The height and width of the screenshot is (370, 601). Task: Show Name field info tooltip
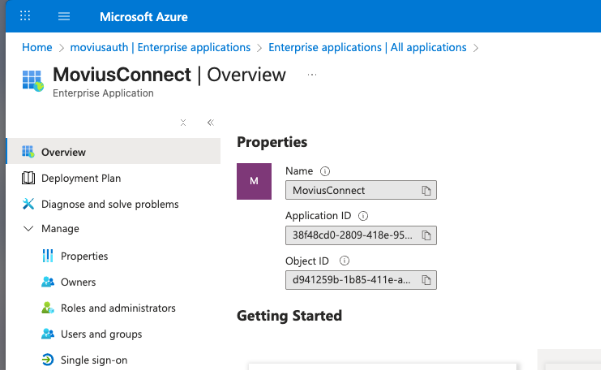pyautogui.click(x=325, y=171)
